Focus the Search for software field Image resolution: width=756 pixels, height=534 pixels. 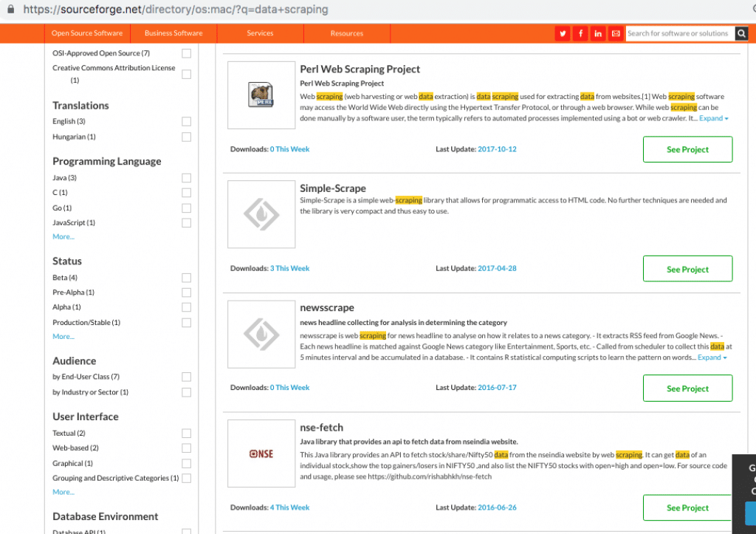point(680,33)
